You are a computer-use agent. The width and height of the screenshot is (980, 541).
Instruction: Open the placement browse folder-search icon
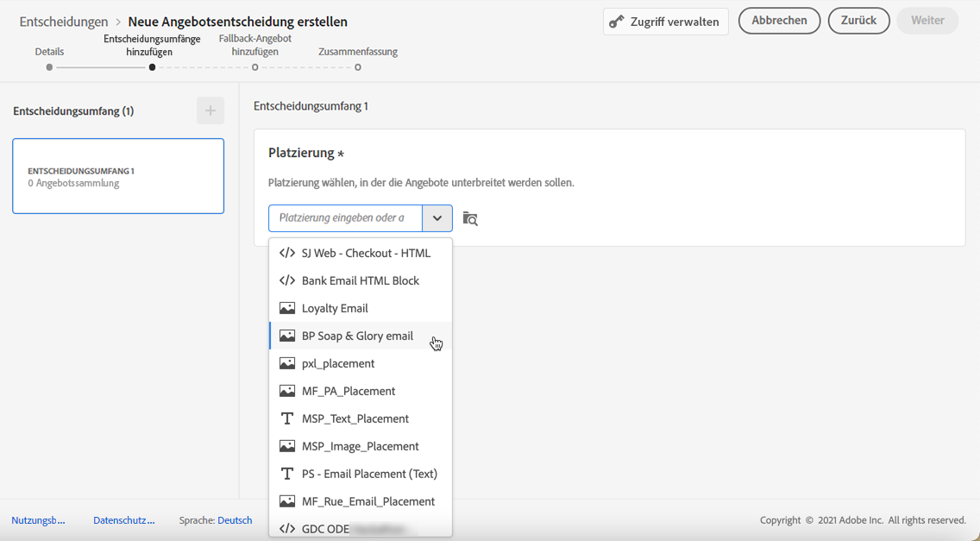point(470,218)
